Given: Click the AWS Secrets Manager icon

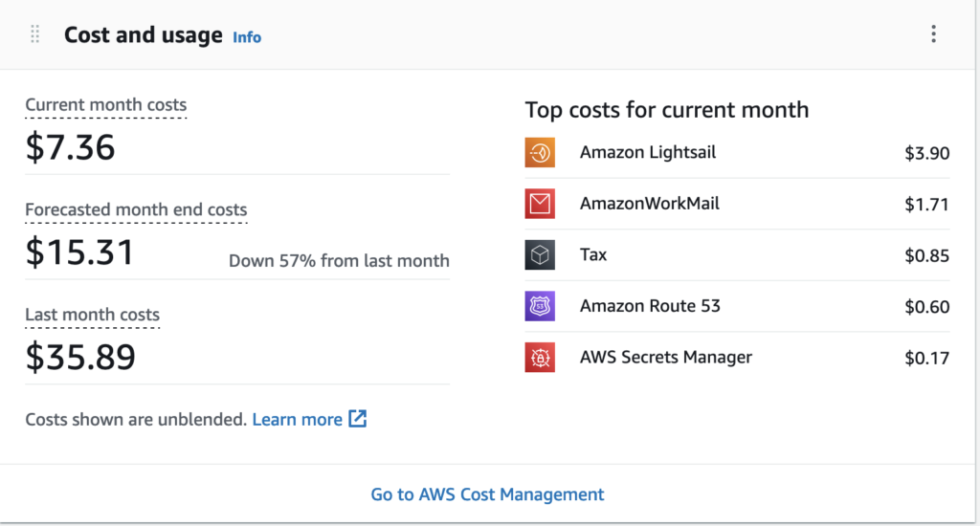Looking at the screenshot, I should pyautogui.click(x=540, y=358).
